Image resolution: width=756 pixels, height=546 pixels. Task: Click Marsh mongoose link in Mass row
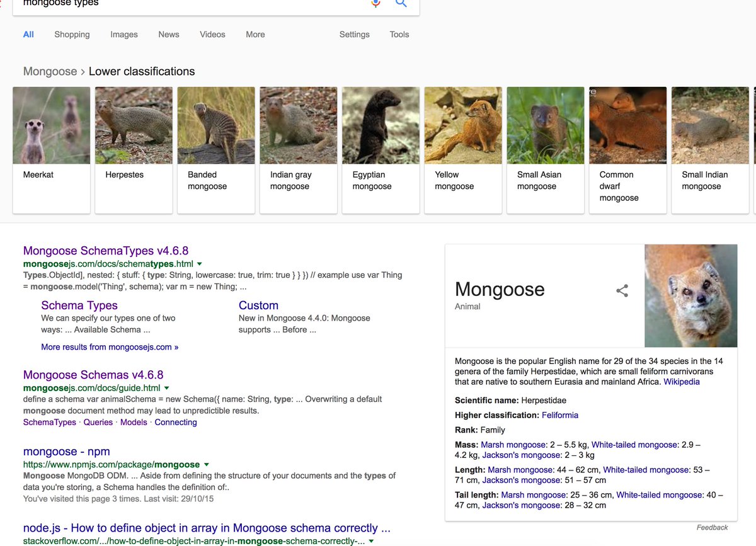tap(514, 445)
